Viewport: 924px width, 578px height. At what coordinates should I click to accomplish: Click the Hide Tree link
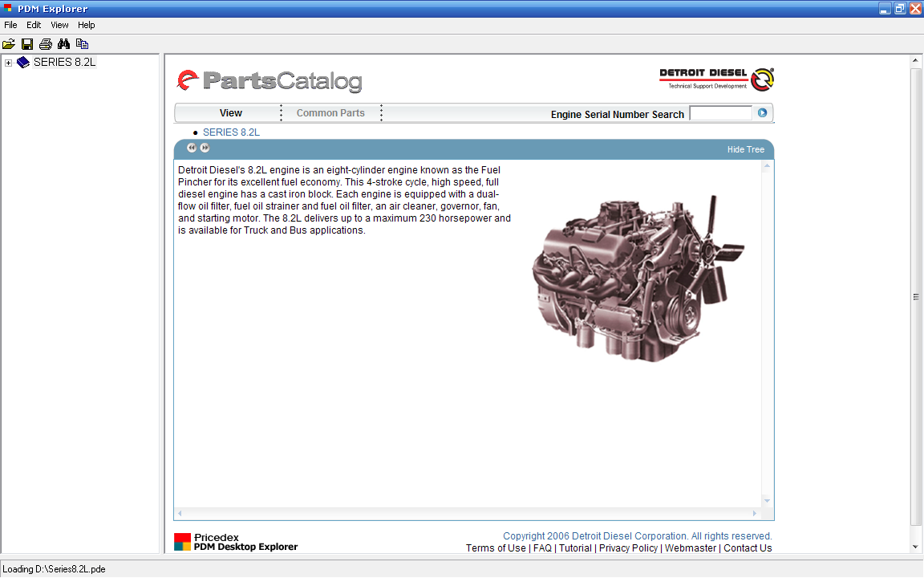tap(745, 150)
